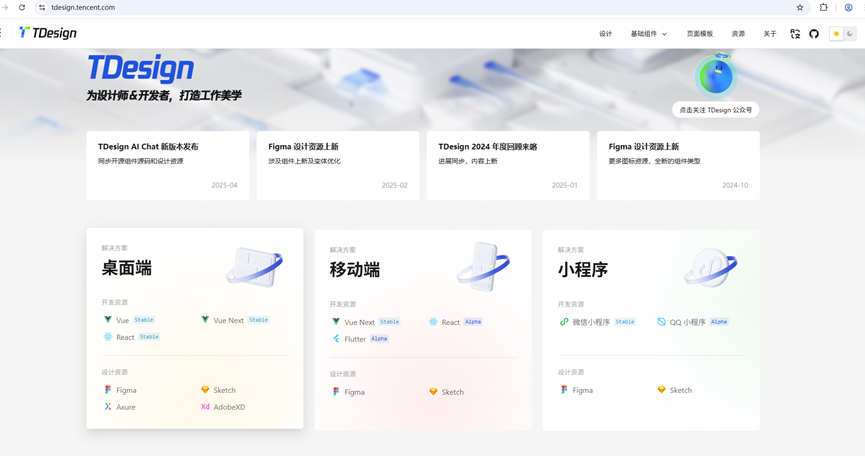Screen dimensions: 865x456
Task: Click Alpha tag beside QQ 小程序
Action: point(719,321)
